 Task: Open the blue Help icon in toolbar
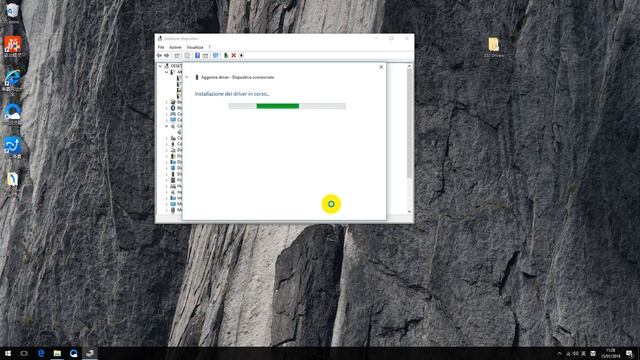tap(197, 56)
